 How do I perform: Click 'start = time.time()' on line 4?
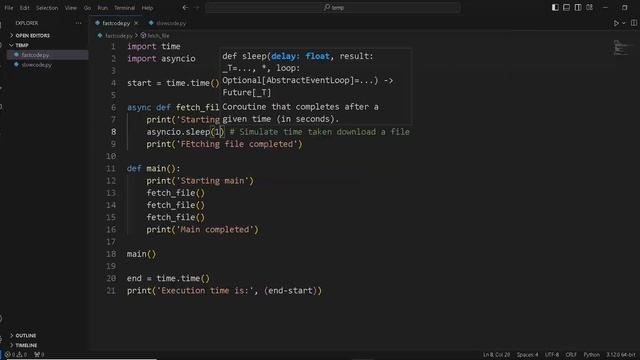pos(173,83)
